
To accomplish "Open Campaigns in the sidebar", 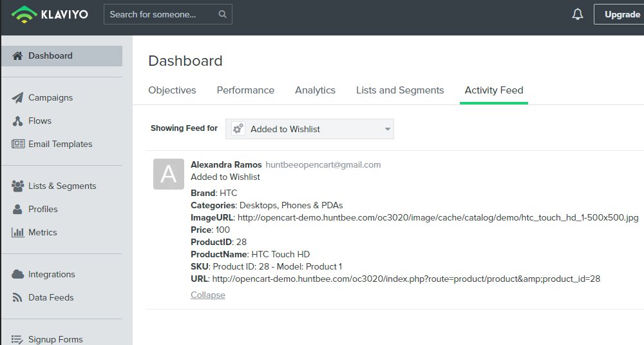I will pyautogui.click(x=50, y=97).
